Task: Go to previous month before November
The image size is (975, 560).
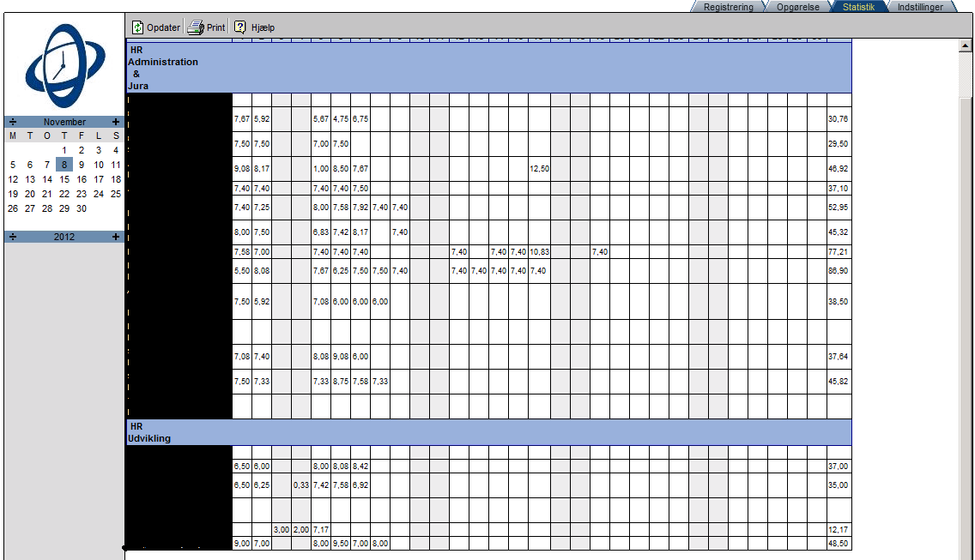Action: (x=12, y=122)
